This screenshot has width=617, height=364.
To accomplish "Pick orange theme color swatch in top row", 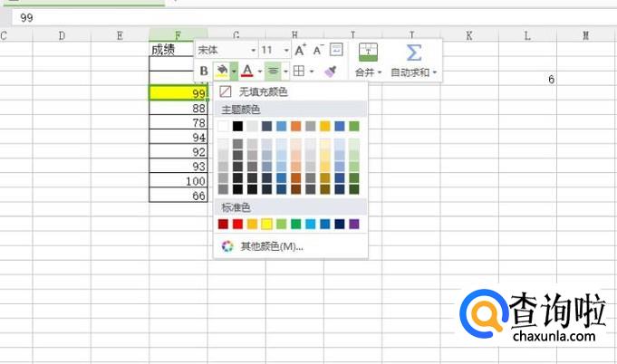I will coord(296,126).
